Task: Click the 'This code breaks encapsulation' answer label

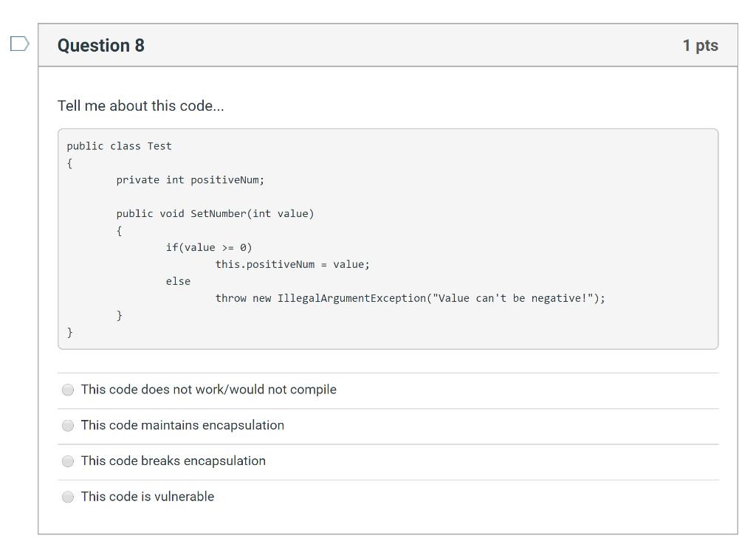Action: (x=173, y=461)
